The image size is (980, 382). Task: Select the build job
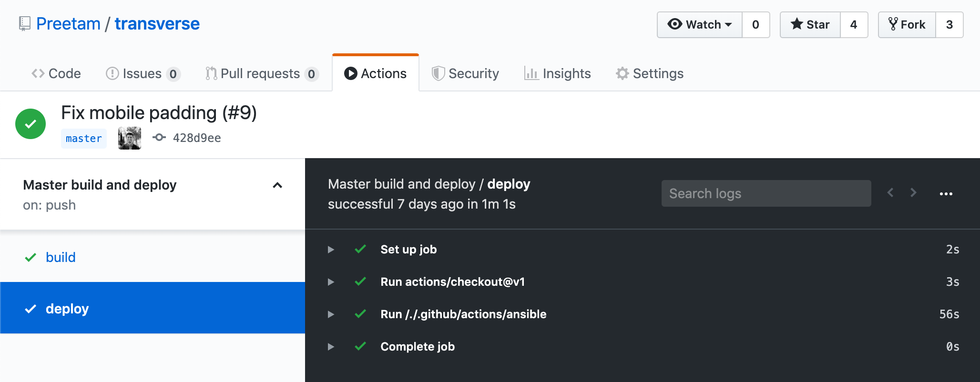pos(153,257)
